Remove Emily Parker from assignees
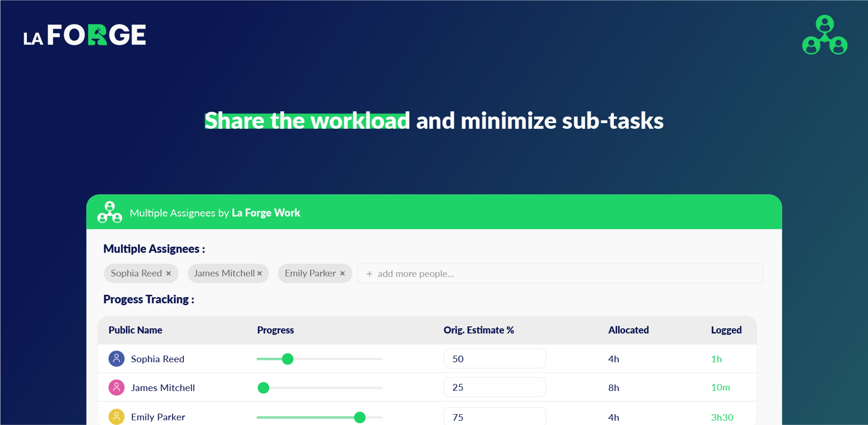This screenshot has height=425, width=868. click(x=342, y=273)
